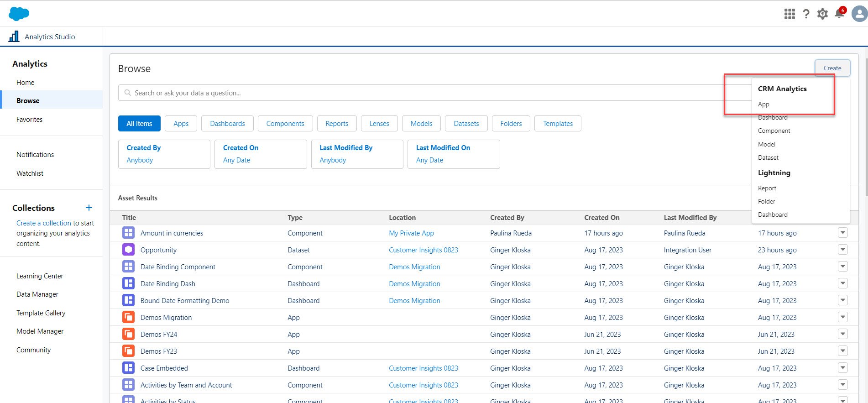Open Model Manager from the sidebar
This screenshot has height=403, width=868.
40,331
